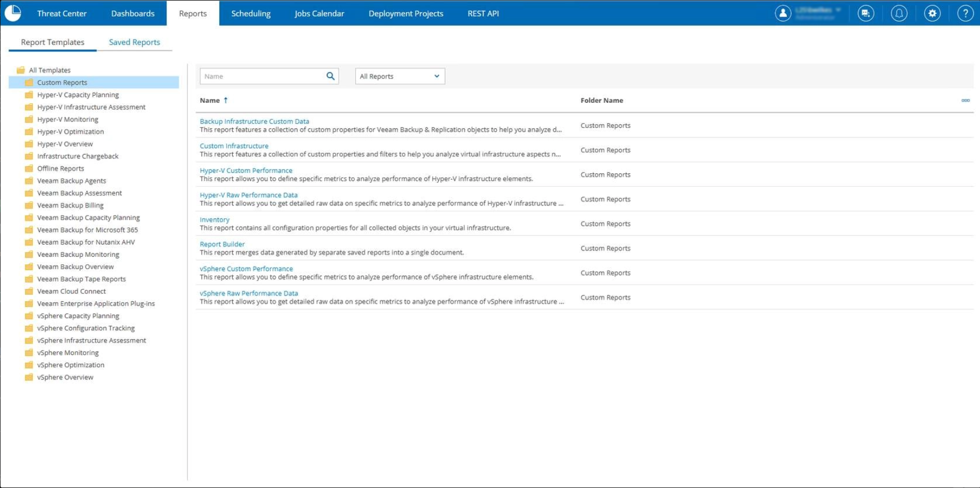Open the settings gear icon

932,13
